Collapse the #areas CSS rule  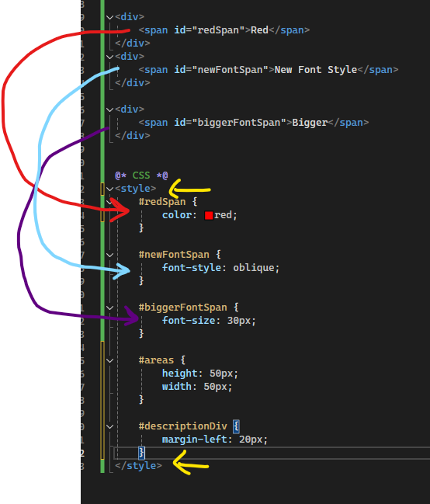(x=110, y=360)
